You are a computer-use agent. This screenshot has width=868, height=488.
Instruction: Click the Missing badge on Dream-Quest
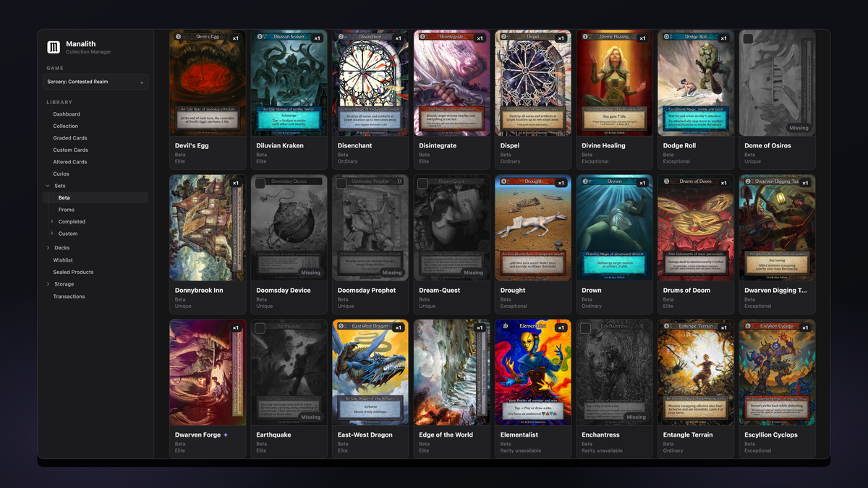[473, 273]
